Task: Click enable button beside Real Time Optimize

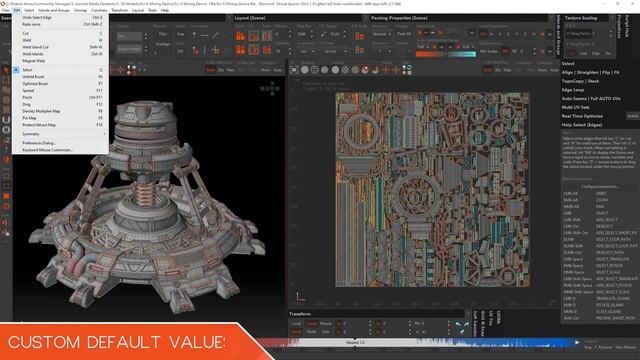Action: pyautogui.click(x=632, y=116)
